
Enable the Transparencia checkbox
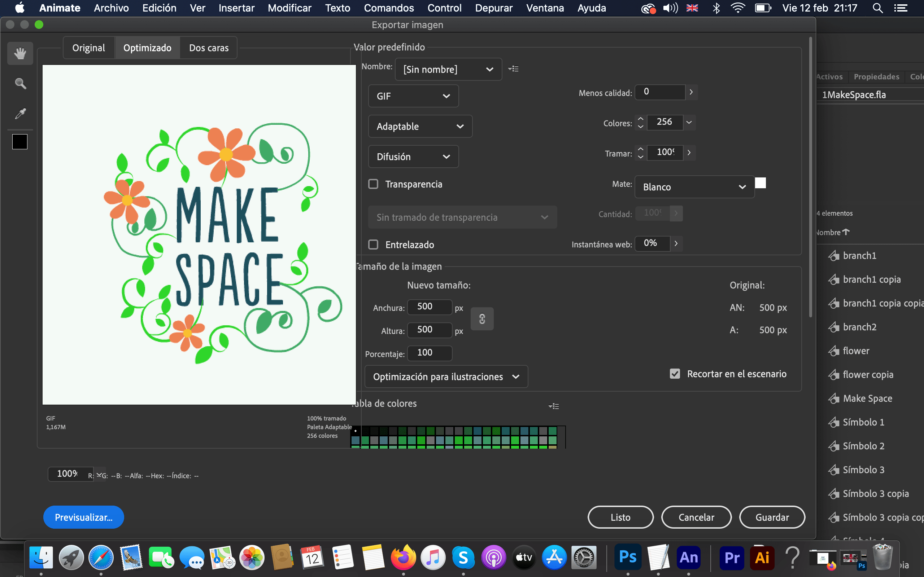(x=373, y=184)
